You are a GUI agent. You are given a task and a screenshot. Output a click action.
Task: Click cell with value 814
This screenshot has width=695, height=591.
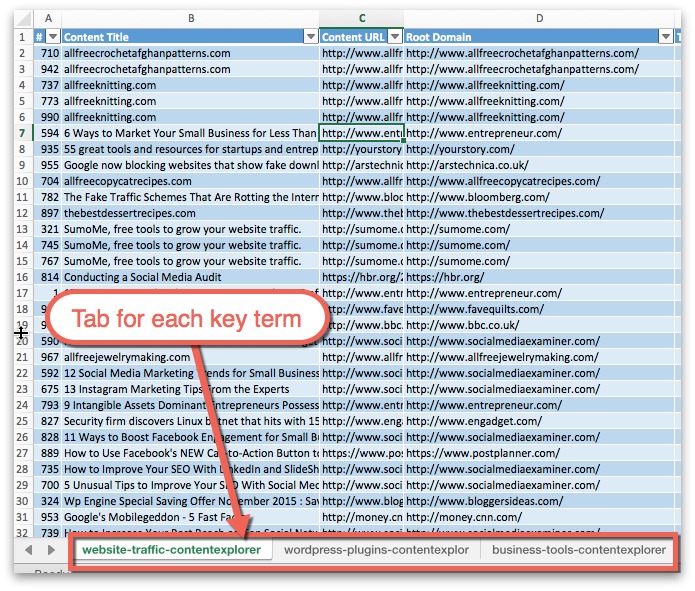pyautogui.click(x=48, y=277)
